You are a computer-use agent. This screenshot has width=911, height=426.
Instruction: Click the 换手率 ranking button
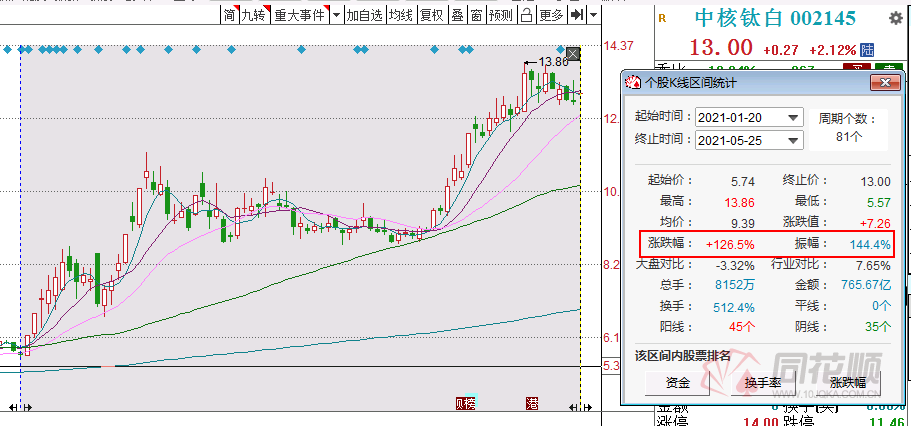point(762,383)
